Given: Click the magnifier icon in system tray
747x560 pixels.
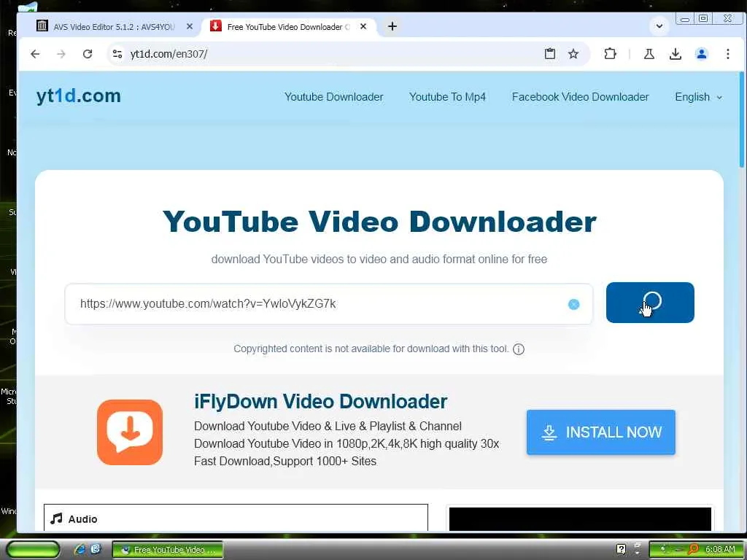Looking at the screenshot, I should click(694, 549).
